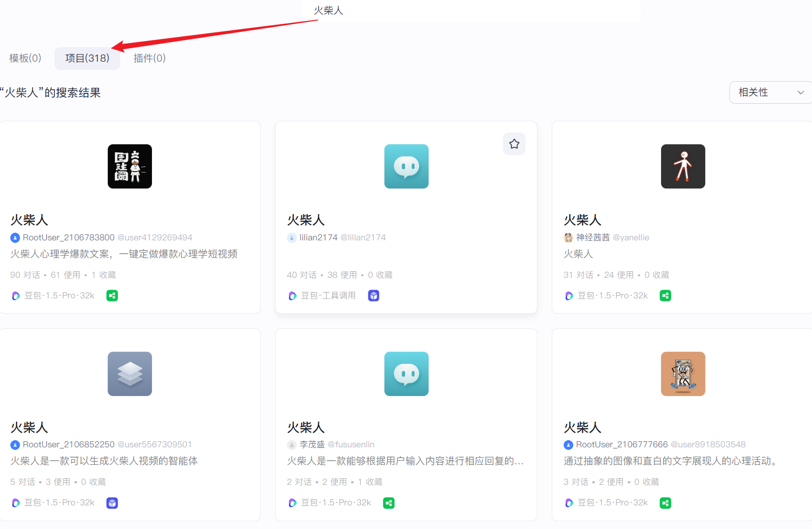Click green workflow icon on RootUser_2106777666's card
The width and height of the screenshot is (812, 529).
pyautogui.click(x=665, y=503)
